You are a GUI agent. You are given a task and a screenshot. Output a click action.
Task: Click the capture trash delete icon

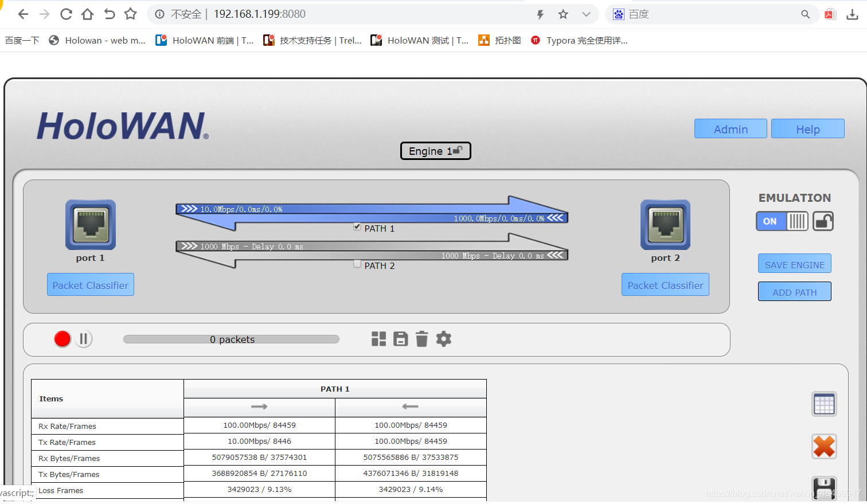[422, 339]
